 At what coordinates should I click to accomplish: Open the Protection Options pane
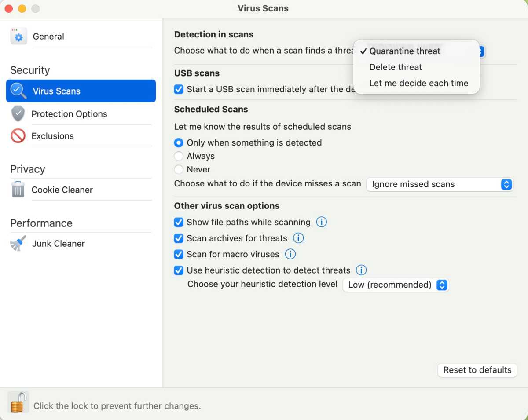(x=81, y=114)
